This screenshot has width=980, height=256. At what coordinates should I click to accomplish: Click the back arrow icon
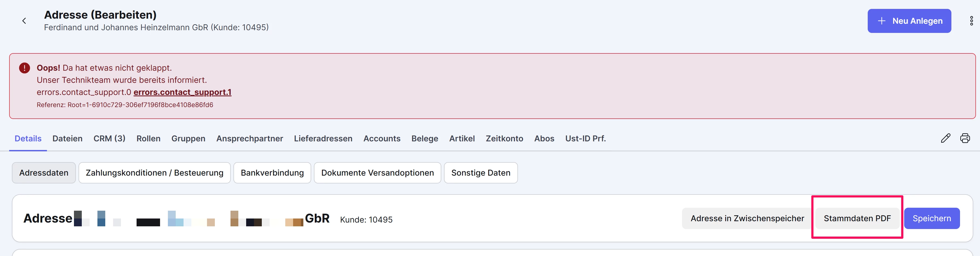tap(24, 21)
